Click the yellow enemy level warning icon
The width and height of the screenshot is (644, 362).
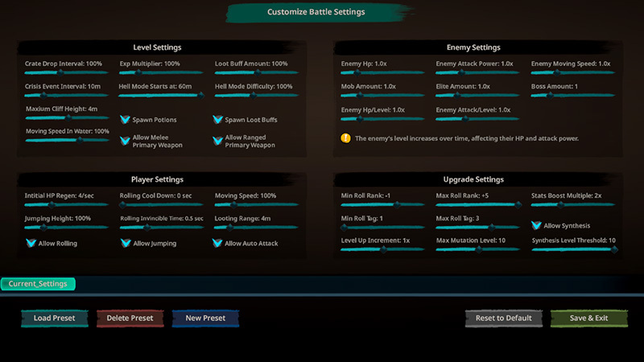coord(345,138)
